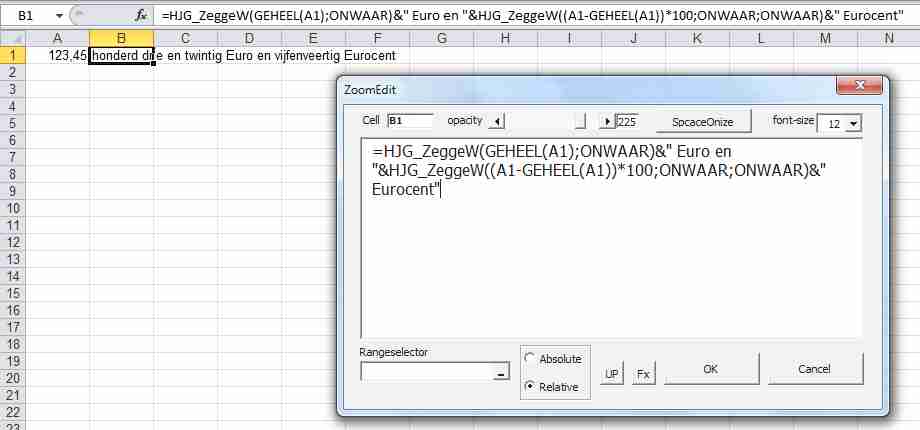Image resolution: width=920 pixels, height=430 pixels.
Task: Click the Rangeselector input field
Action: pos(427,371)
